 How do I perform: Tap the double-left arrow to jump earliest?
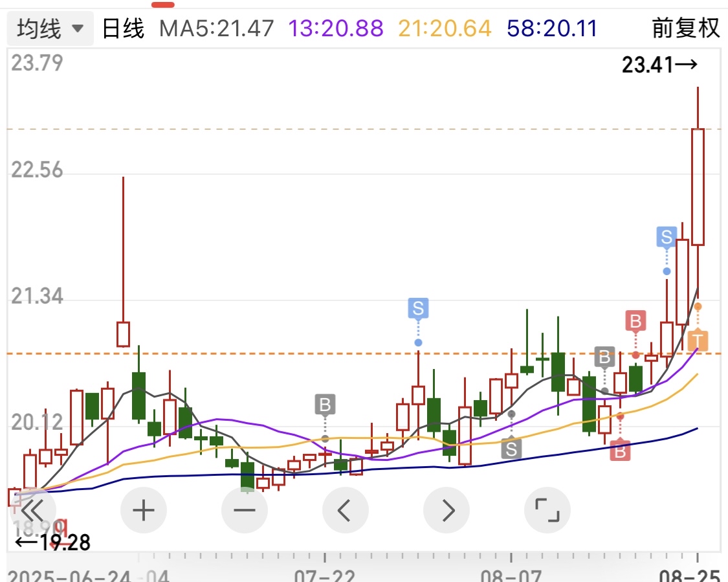pos(32,511)
